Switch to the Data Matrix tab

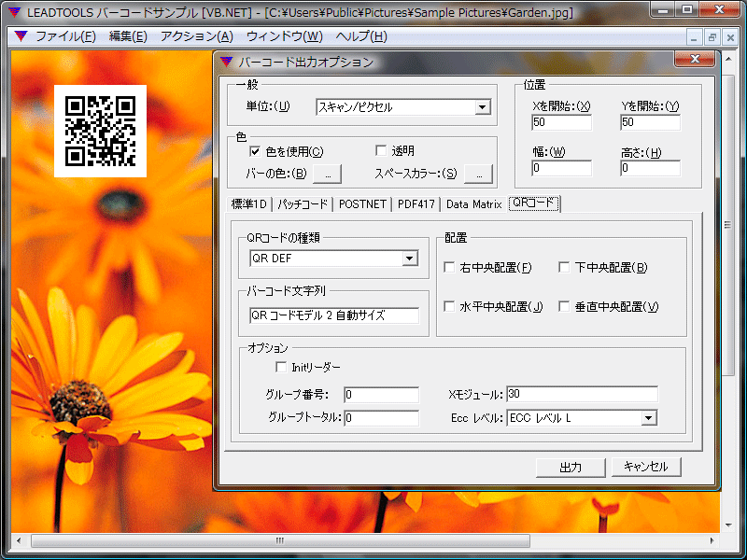tap(473, 203)
